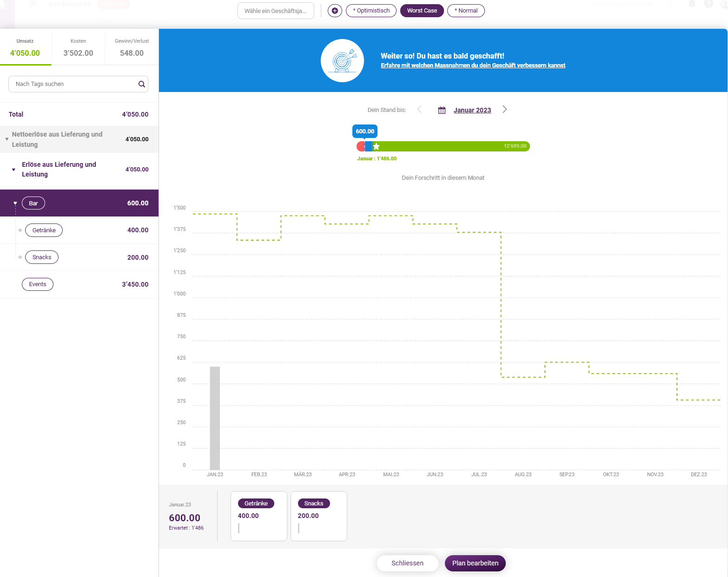Open the Gewinn/Verlust tab
728x577 pixels.
click(x=132, y=47)
